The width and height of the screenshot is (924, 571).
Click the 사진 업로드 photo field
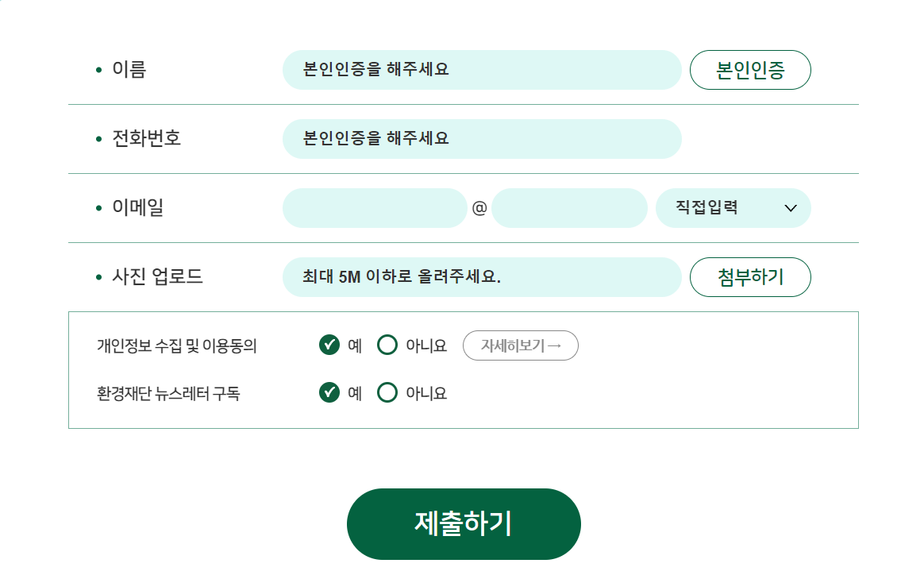point(481,276)
